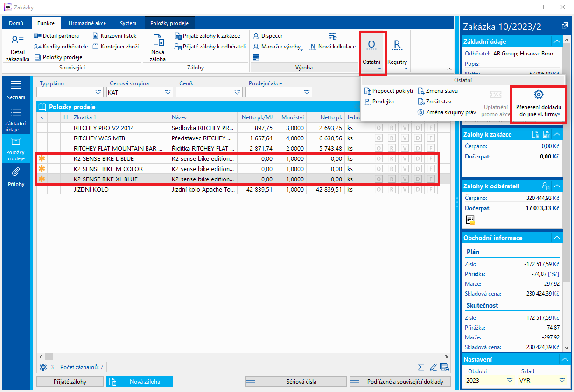
Task: Toggle O flag for RITCHEY WCS MTB row
Action: coord(378,138)
